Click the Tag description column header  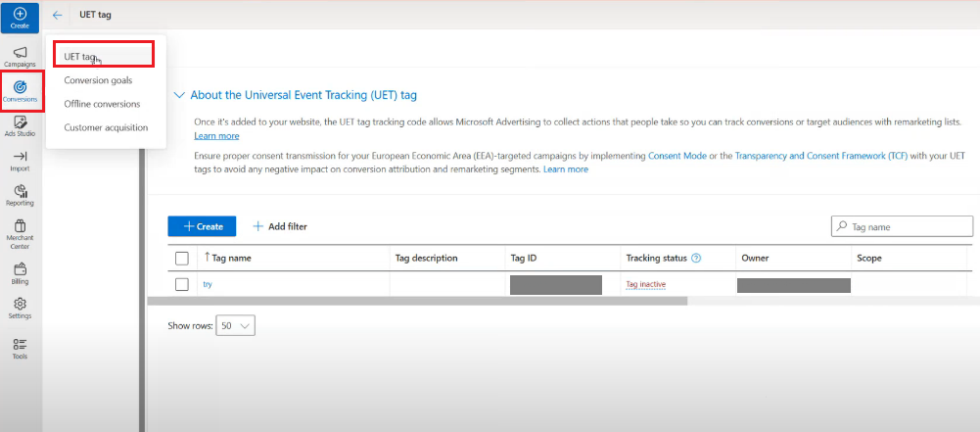pos(427,258)
